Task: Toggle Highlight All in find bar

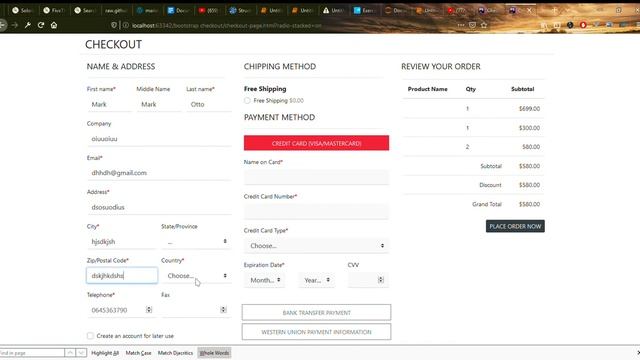Action: point(105,353)
